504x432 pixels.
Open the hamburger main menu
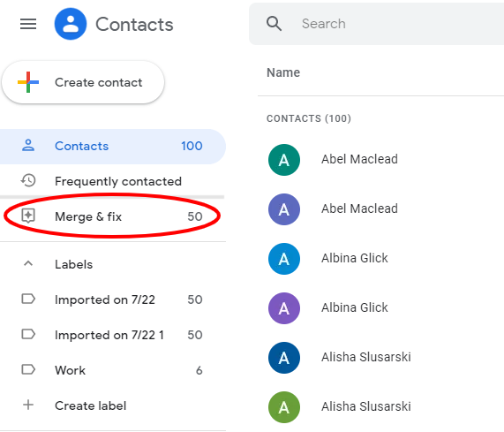[x=28, y=24]
